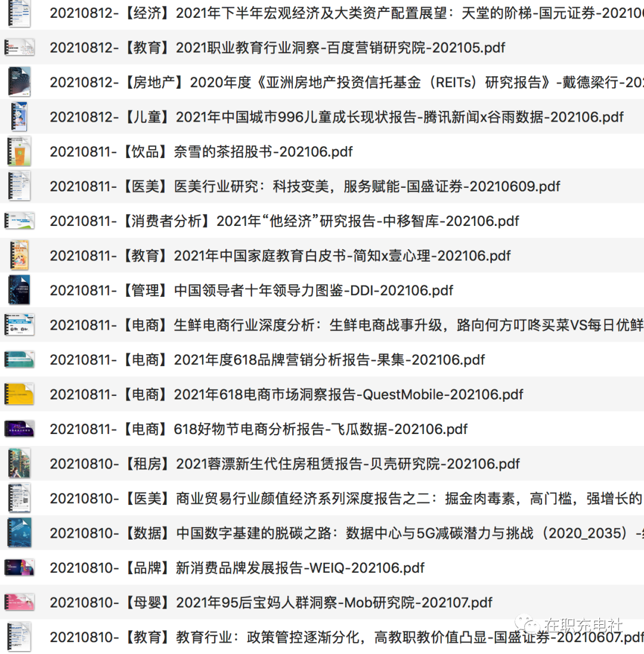The height and width of the screenshot is (654, 644).
Task: Select file 2021年度618品牌营销分析报告-果集-202106.pdf
Action: tap(267, 359)
